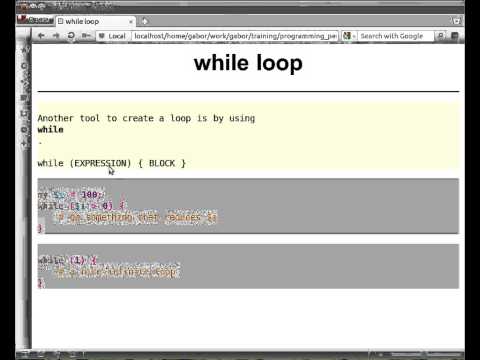Click the "Search with Google" field
Image resolution: width=480 pixels, height=360 pixels.
click(396, 36)
